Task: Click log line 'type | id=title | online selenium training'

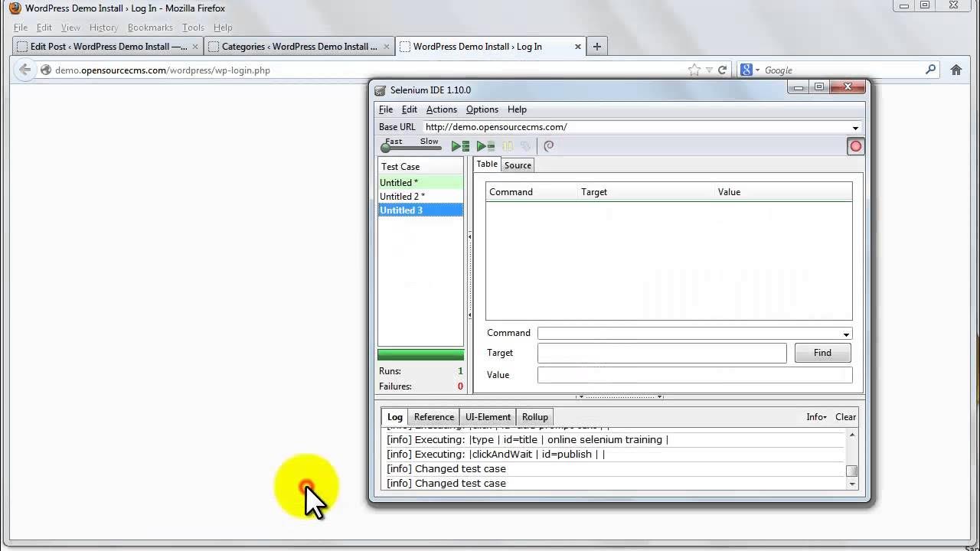Action: click(x=528, y=439)
